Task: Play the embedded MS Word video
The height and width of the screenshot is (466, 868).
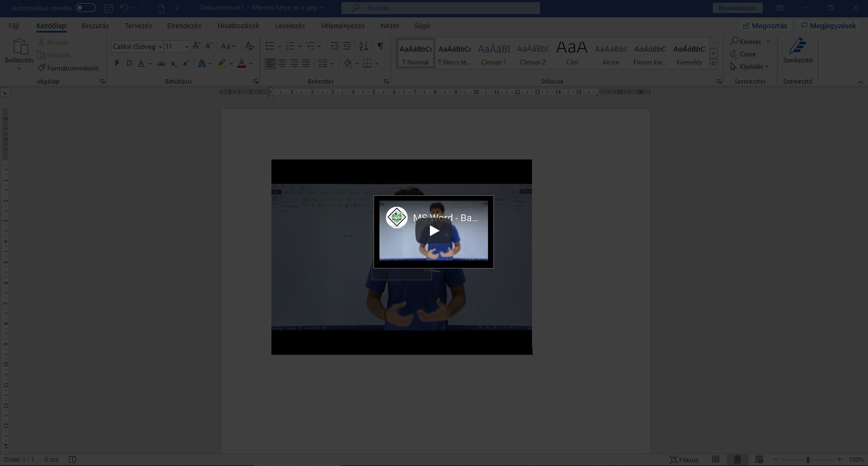Action: click(x=434, y=231)
